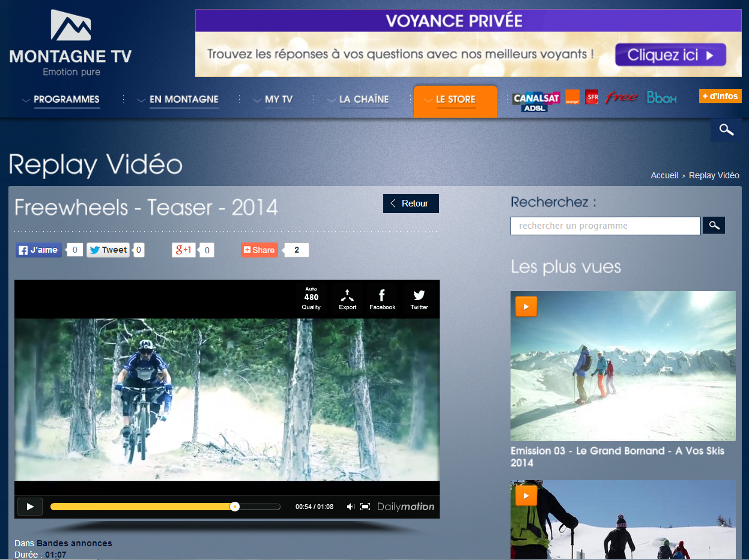Mute the video sound
Image resolution: width=749 pixels, height=560 pixels.
pyautogui.click(x=351, y=507)
